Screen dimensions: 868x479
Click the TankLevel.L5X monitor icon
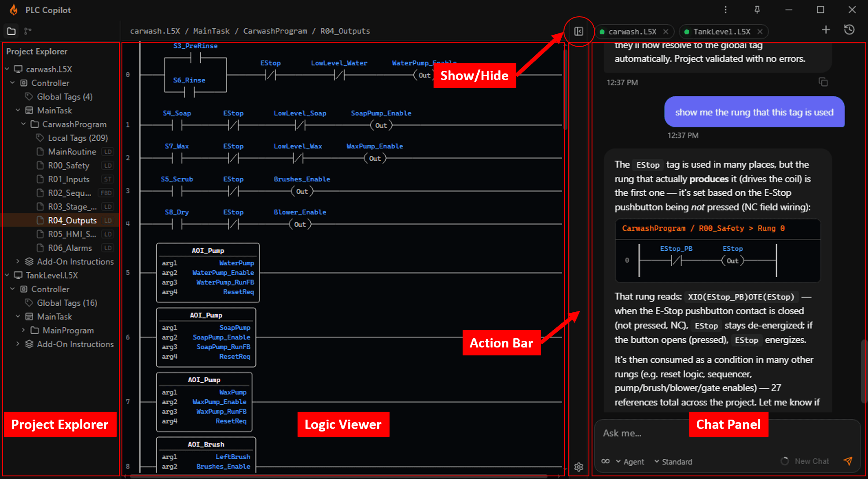[18, 275]
